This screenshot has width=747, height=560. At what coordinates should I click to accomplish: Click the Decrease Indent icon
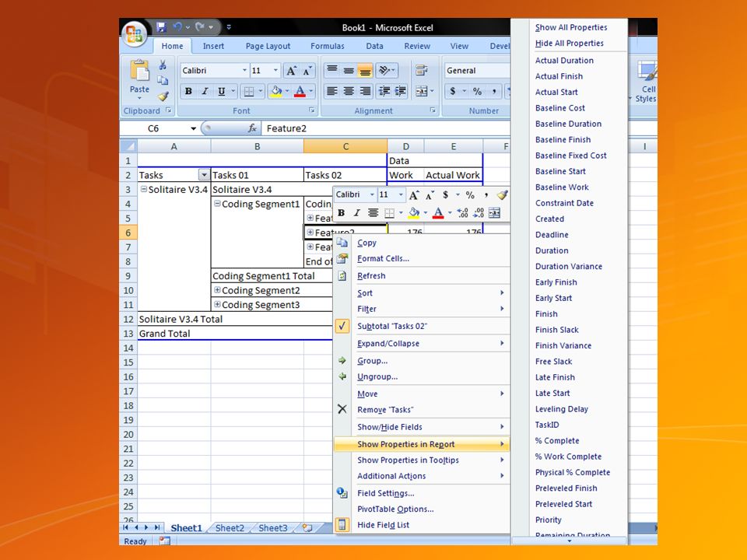click(x=384, y=91)
